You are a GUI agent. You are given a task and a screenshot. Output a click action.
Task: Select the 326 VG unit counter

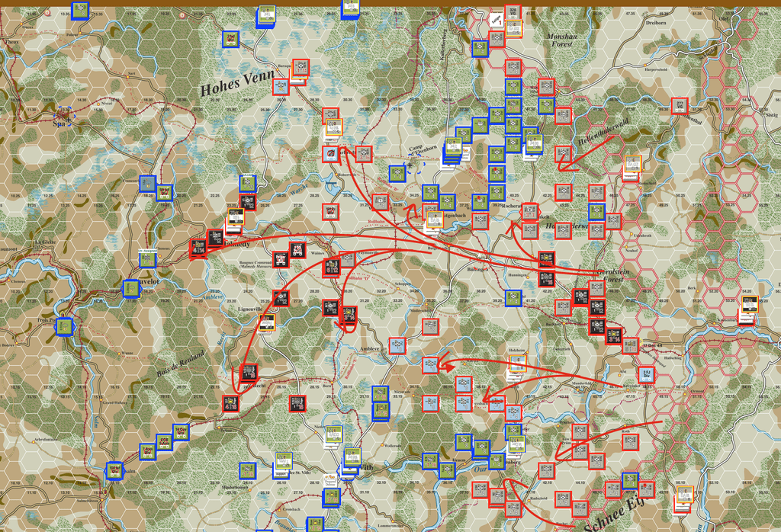coord(513,12)
